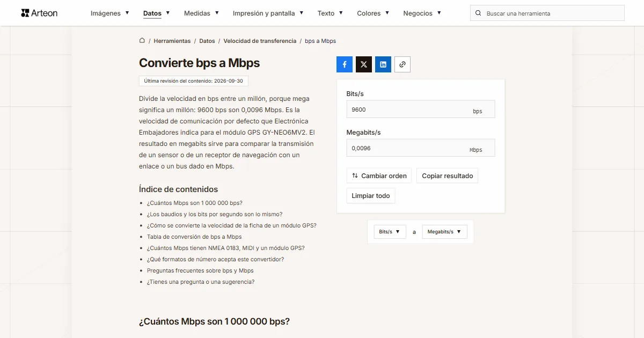Viewport: 644px width, 338px height.
Task: Jump to ¿Tienes una pregunta o una sugerencia?
Action: tap(201, 282)
